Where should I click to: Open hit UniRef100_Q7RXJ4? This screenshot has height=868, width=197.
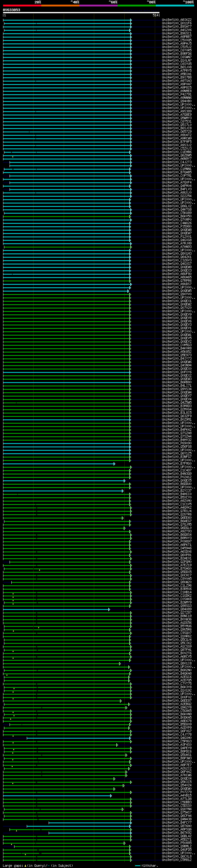tap(177, 511)
